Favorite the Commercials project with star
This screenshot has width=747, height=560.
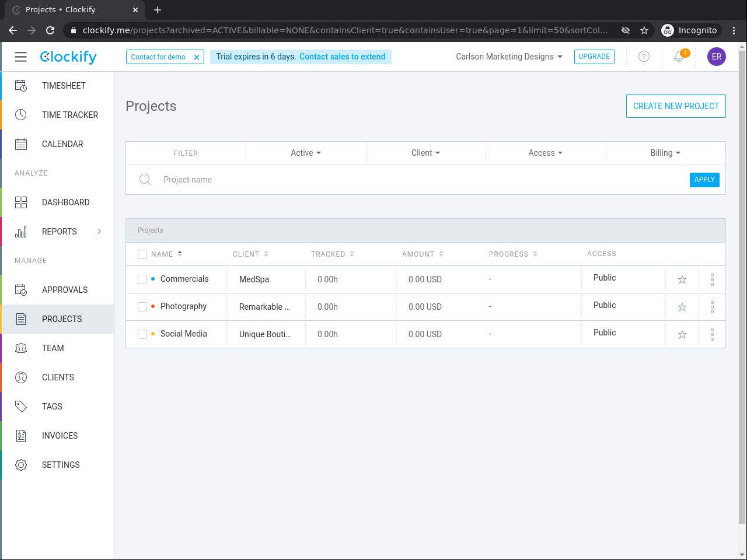[x=682, y=280]
